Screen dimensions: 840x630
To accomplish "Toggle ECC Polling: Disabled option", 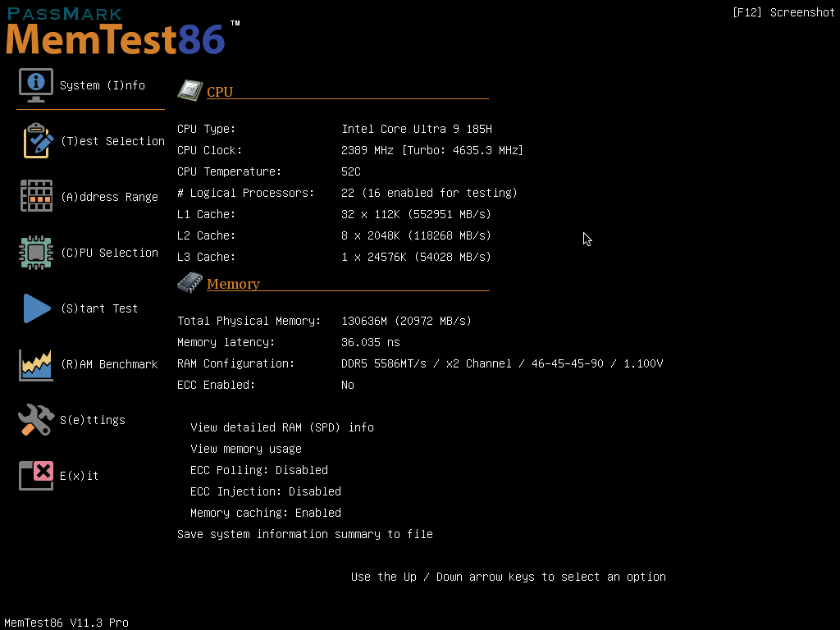I will [x=258, y=470].
